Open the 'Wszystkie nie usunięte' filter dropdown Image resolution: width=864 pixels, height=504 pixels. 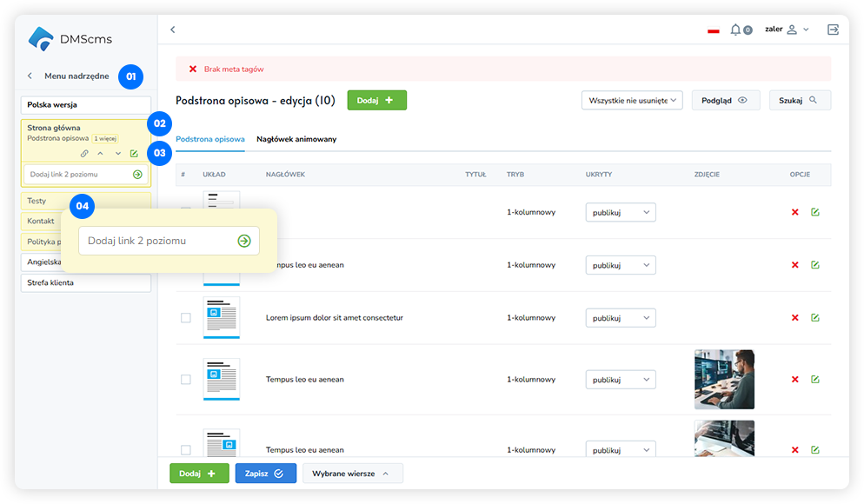pyautogui.click(x=632, y=101)
